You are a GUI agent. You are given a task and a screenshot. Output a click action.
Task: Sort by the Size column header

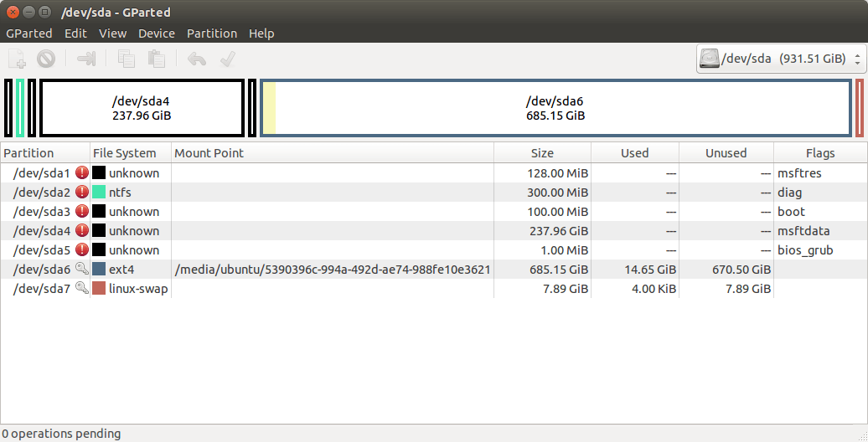click(542, 153)
